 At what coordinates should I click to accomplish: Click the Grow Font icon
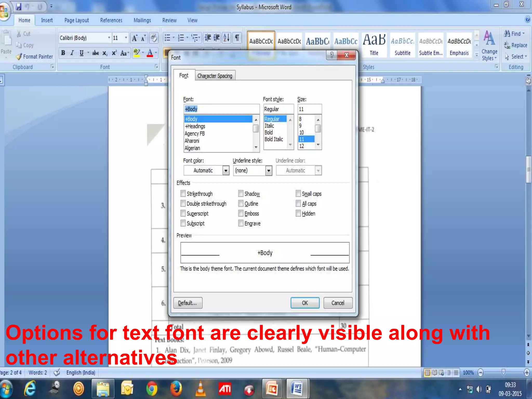coord(135,38)
